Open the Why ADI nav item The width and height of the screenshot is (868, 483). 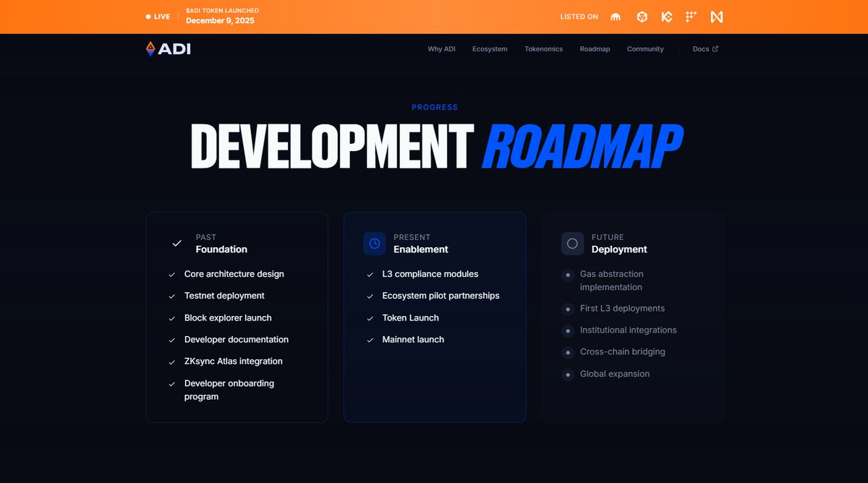click(441, 49)
